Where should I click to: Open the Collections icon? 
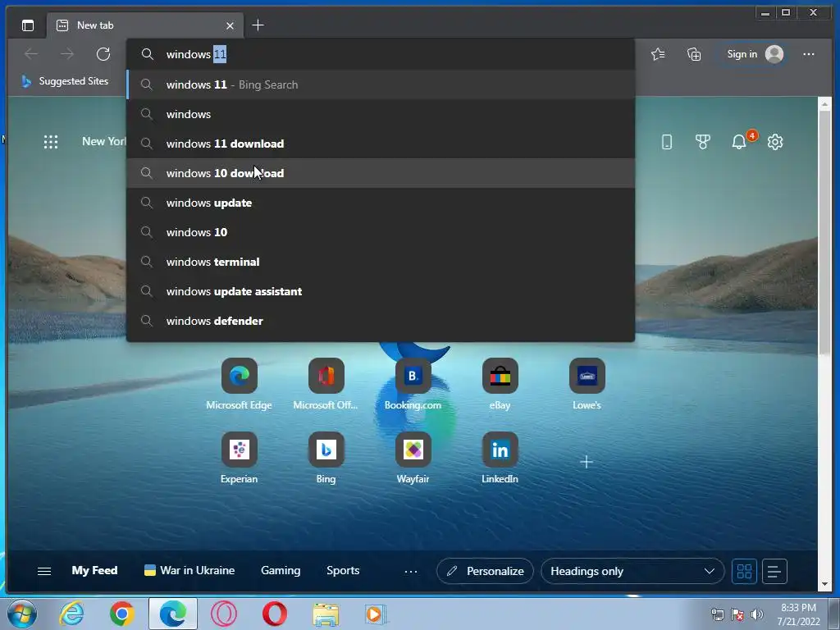[694, 54]
